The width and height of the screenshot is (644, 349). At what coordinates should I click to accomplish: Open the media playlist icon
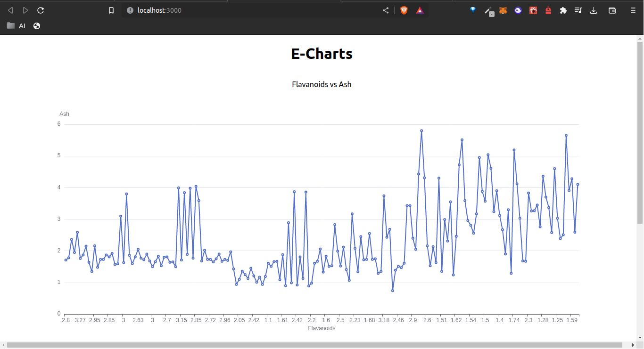[578, 10]
